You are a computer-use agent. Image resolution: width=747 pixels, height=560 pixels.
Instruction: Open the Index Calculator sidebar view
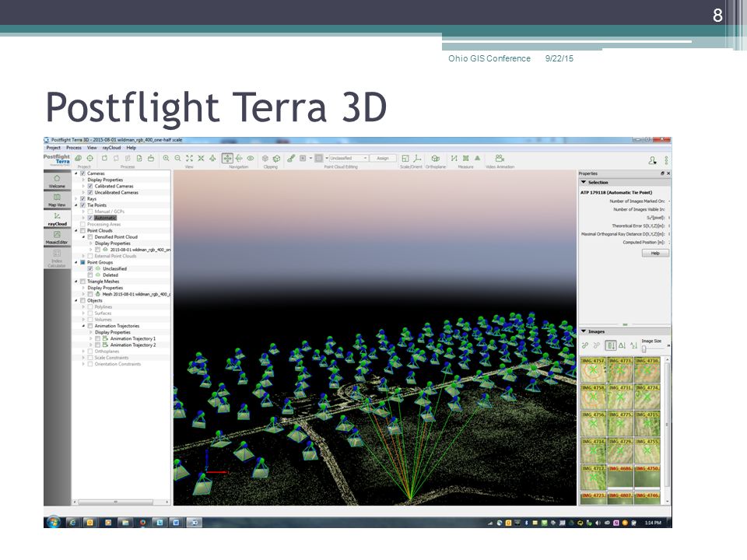(57, 257)
